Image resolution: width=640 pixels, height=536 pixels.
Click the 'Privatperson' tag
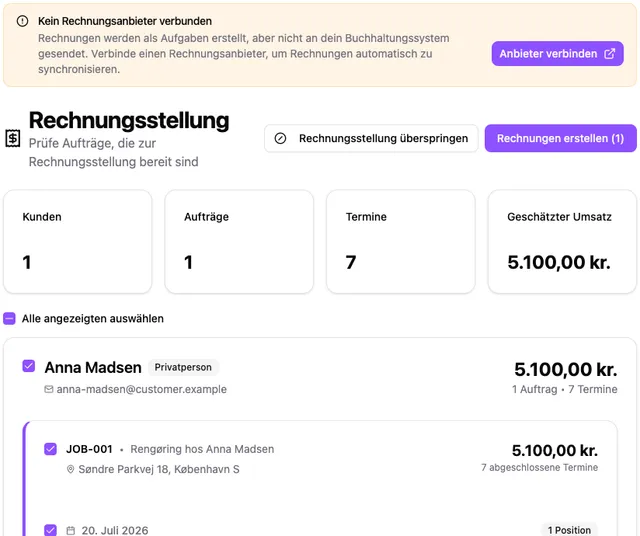[x=183, y=367]
